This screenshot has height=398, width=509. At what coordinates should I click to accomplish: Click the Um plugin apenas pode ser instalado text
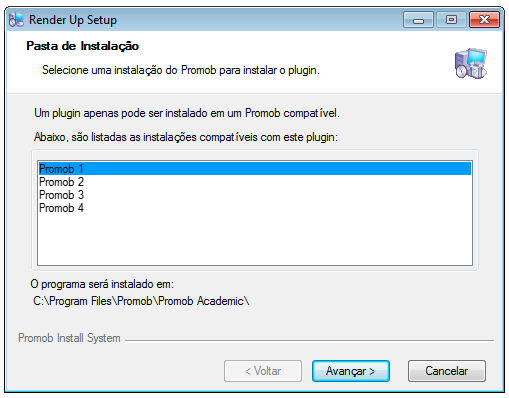(x=187, y=113)
